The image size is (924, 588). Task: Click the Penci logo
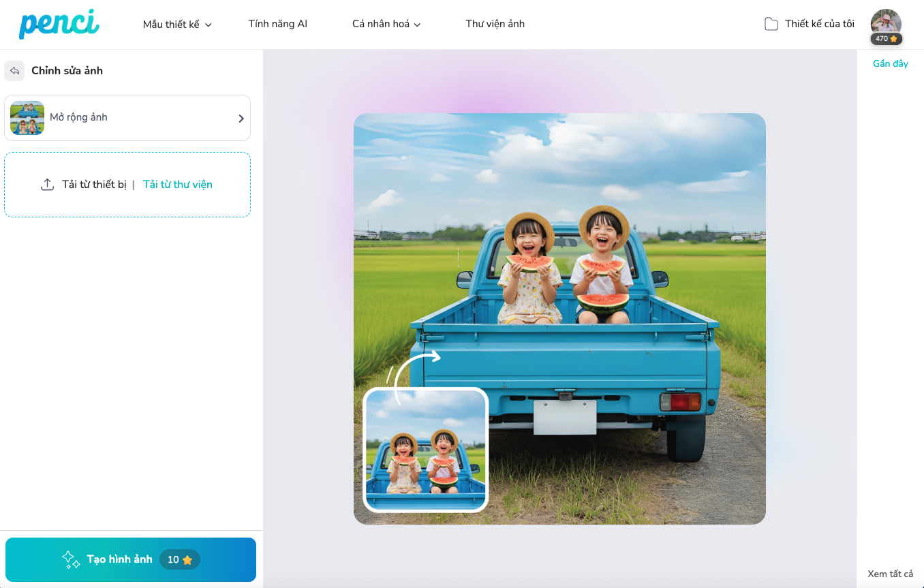point(59,24)
